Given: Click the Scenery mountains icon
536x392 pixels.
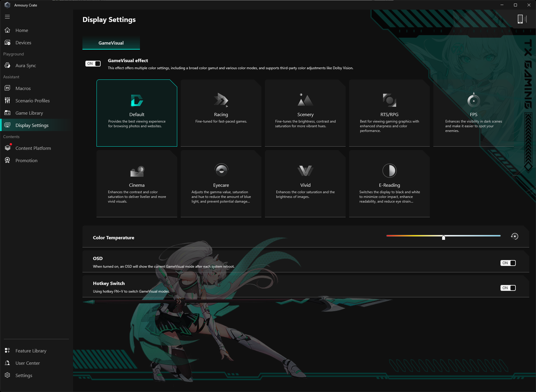Looking at the screenshot, I should point(305,100).
